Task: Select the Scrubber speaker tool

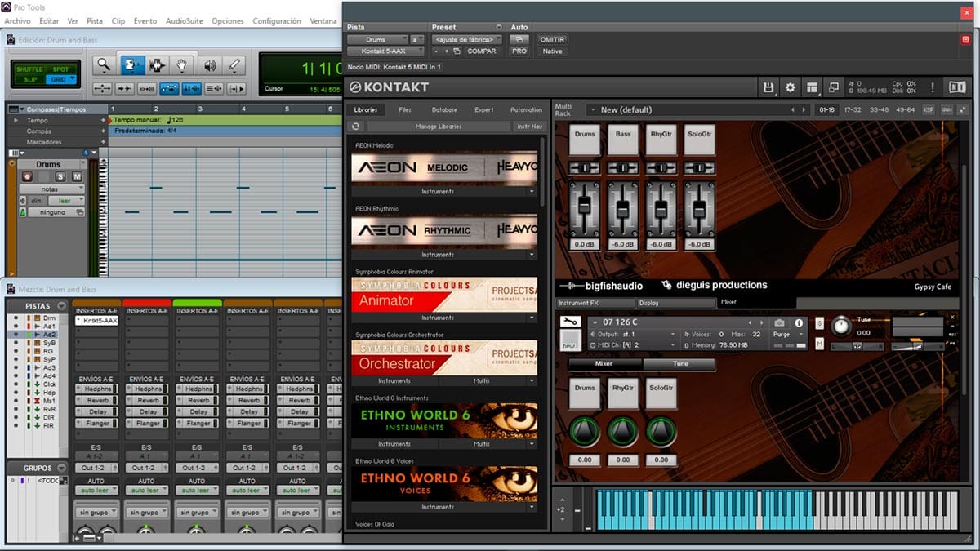Action: [209, 65]
